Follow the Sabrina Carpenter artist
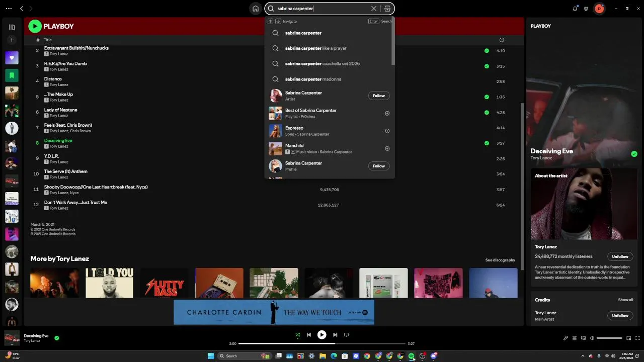Viewport: 644px width, 362px height. [379, 96]
